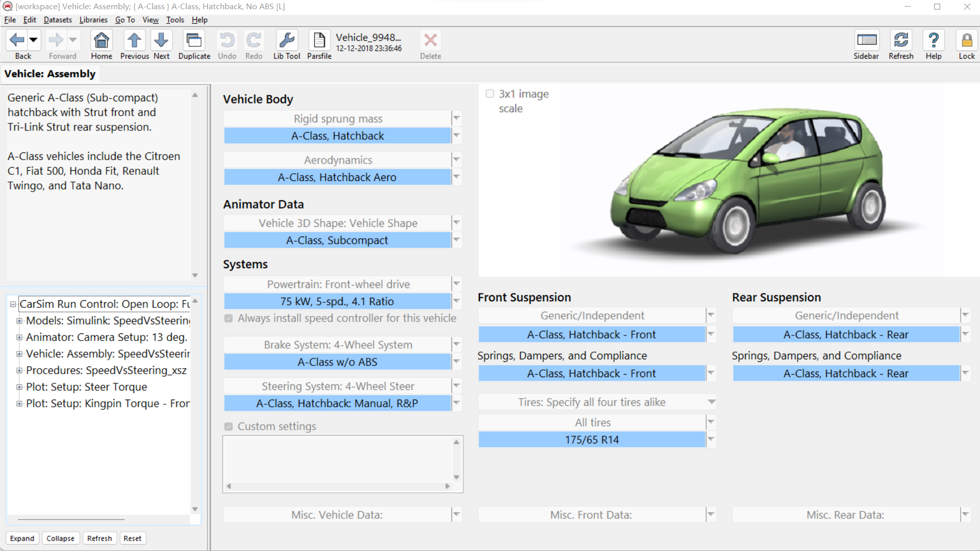Expand the Procedures: SpeedVsSteering tree node

(x=19, y=371)
